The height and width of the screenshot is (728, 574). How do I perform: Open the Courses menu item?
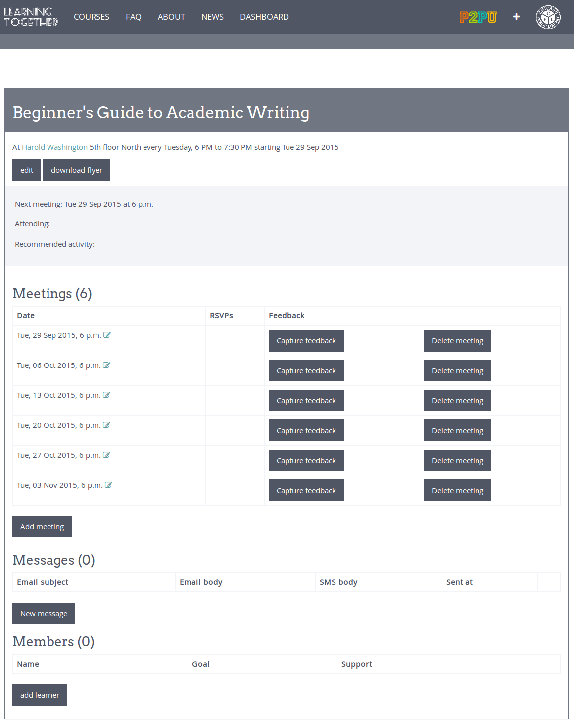pyautogui.click(x=92, y=17)
